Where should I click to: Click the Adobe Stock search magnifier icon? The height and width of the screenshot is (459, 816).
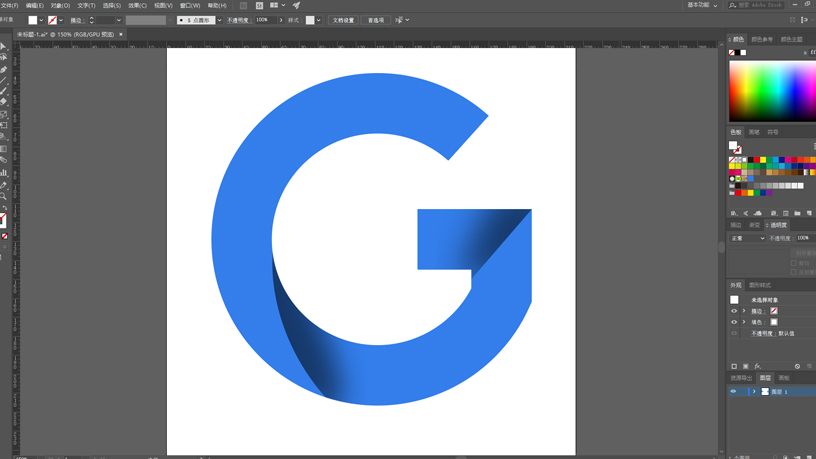click(x=732, y=5)
